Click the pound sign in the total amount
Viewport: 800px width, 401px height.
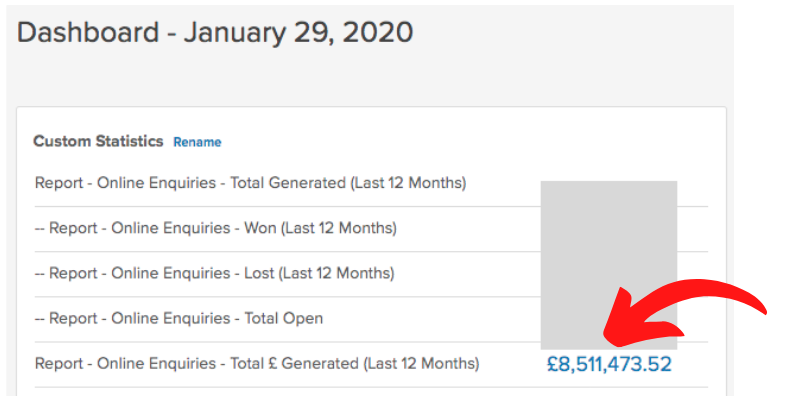tap(552, 363)
